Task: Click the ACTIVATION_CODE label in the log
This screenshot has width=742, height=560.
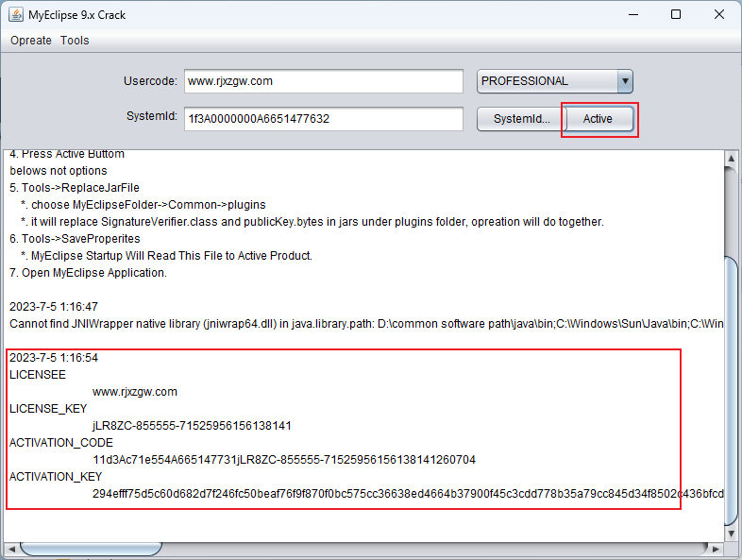Action: tap(61, 443)
